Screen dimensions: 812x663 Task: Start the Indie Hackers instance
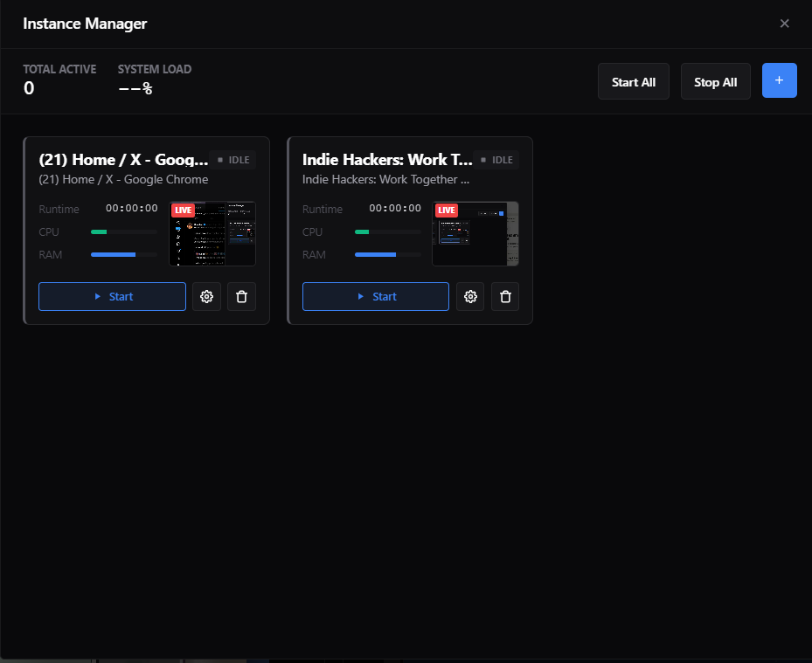(376, 297)
